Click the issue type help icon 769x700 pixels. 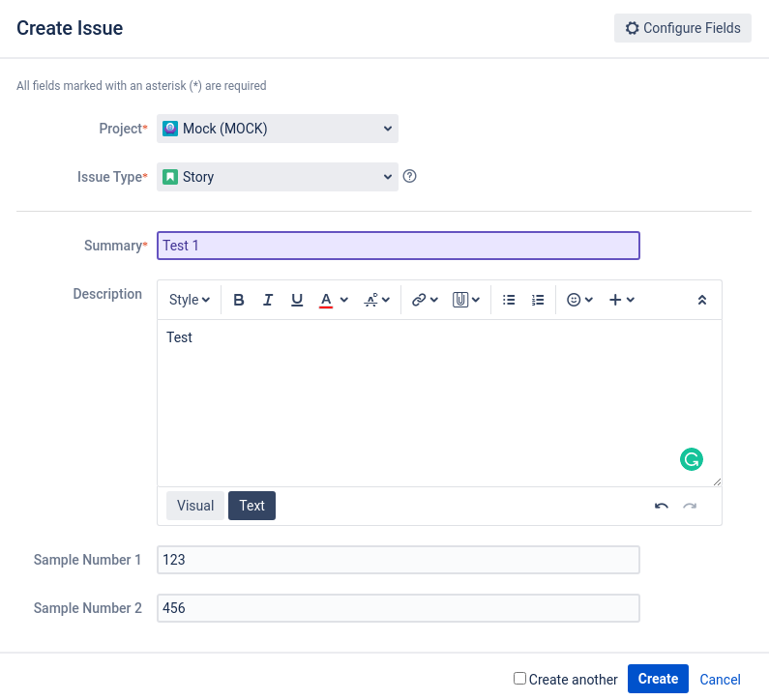[409, 176]
